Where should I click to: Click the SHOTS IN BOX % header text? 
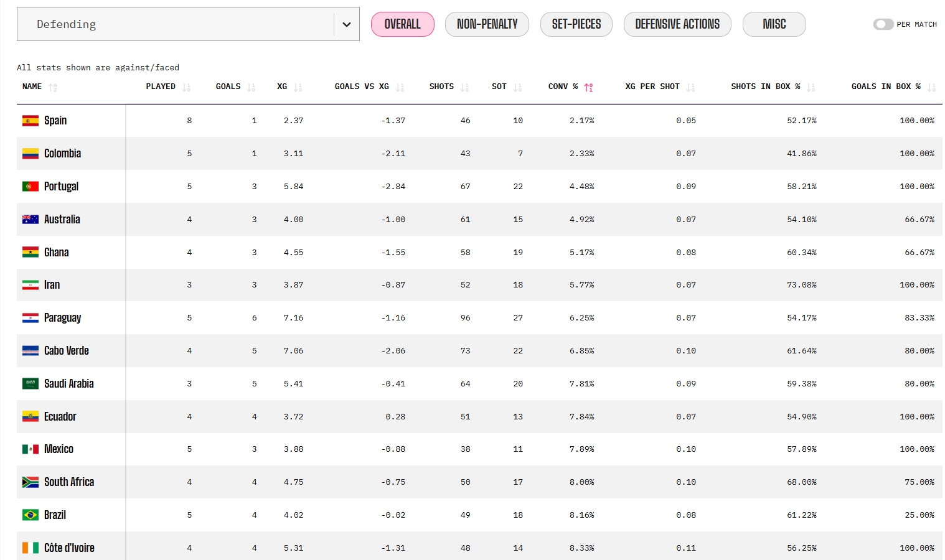pos(765,86)
